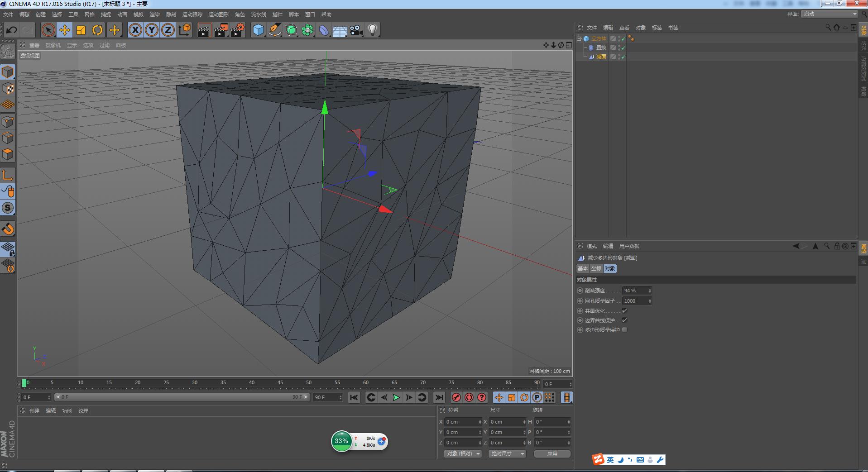Image resolution: width=868 pixels, height=472 pixels.
Task: Switch to the 坐标 tab
Action: point(596,268)
